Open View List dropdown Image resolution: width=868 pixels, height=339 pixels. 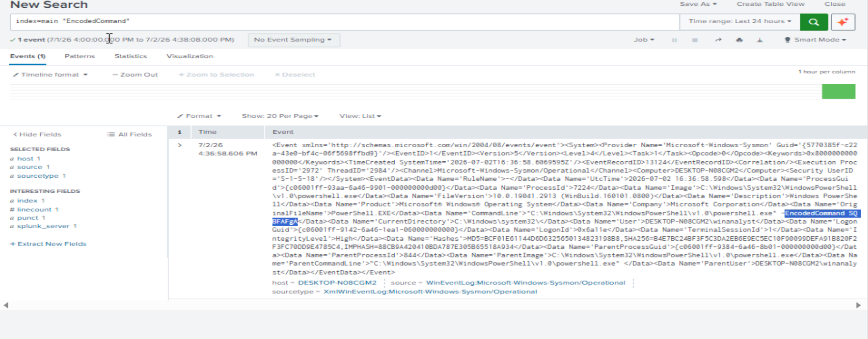(x=360, y=116)
